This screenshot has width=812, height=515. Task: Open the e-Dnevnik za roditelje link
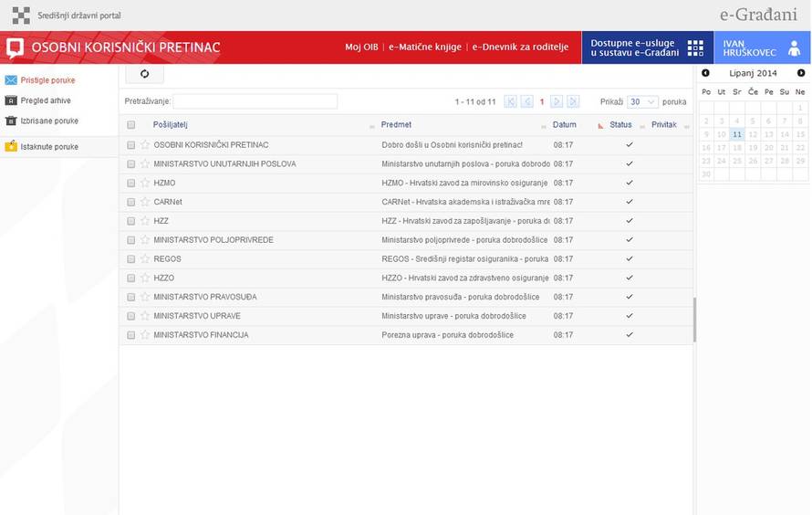click(x=520, y=47)
